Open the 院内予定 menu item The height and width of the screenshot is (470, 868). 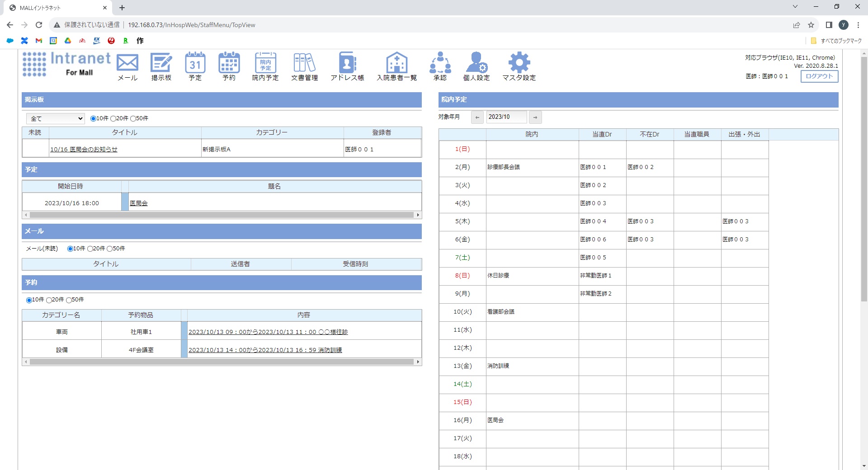(x=265, y=66)
